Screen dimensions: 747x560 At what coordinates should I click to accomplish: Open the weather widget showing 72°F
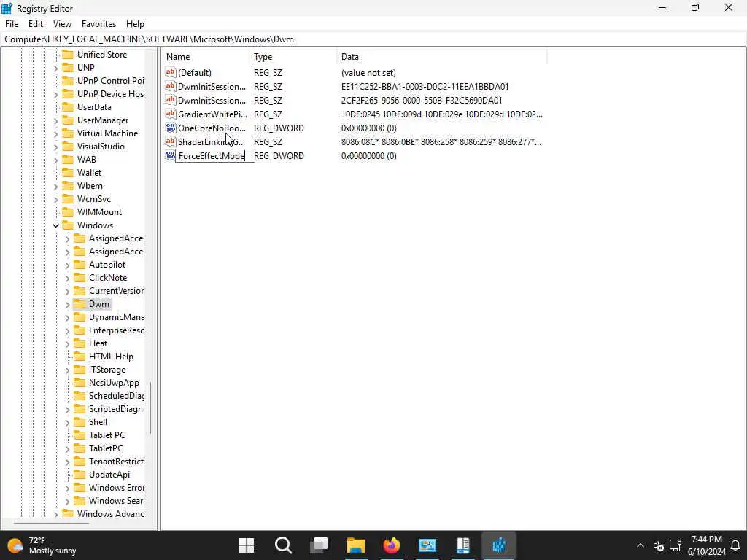pos(42,545)
